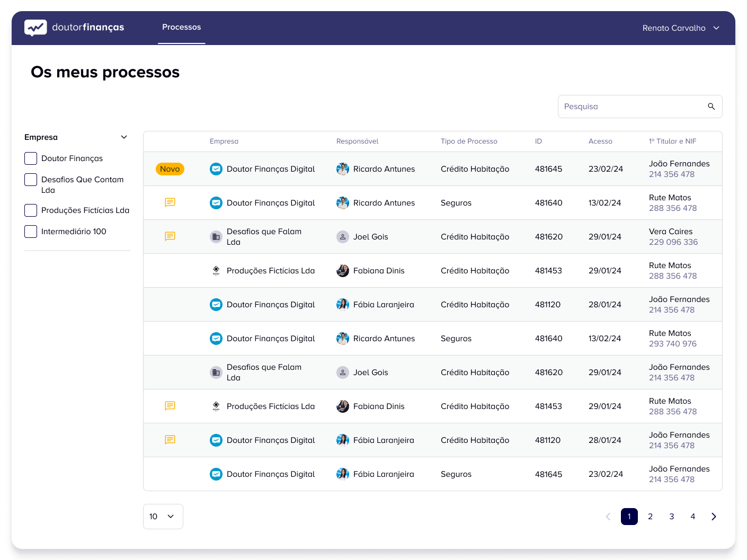The image size is (747, 560).
Task: Click the Vera Caires titular name
Action: click(x=671, y=232)
